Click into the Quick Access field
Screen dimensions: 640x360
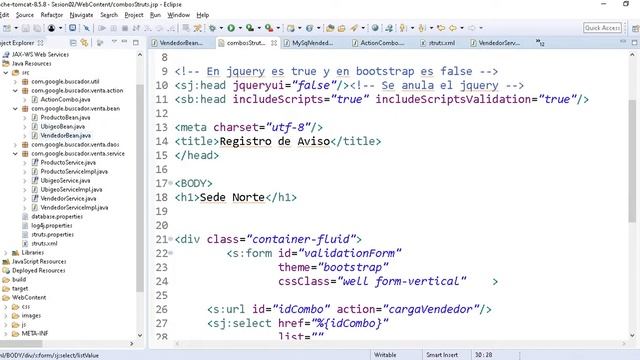pos(602,28)
